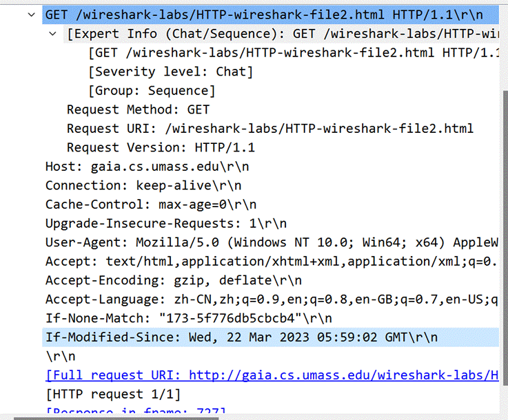The height and width of the screenshot is (420, 508).
Task: Select the Upgrade-Insecure-Requests header row
Action: pos(166,223)
